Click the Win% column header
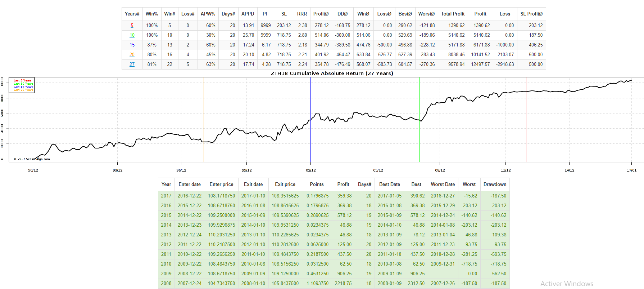This screenshot has width=644, height=289. [x=152, y=14]
